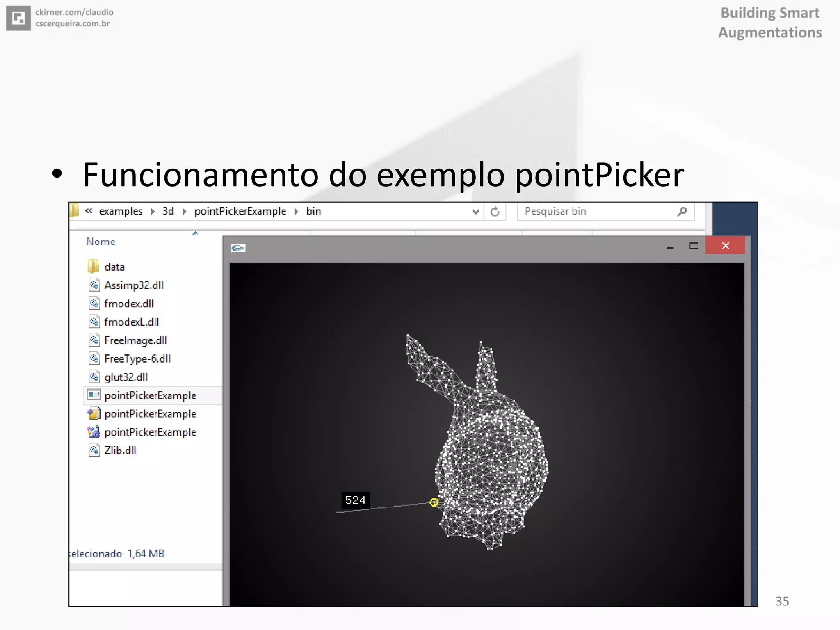Expand the pointPickerExample breadcrumb arrow
The width and height of the screenshot is (840, 630).
[296, 212]
